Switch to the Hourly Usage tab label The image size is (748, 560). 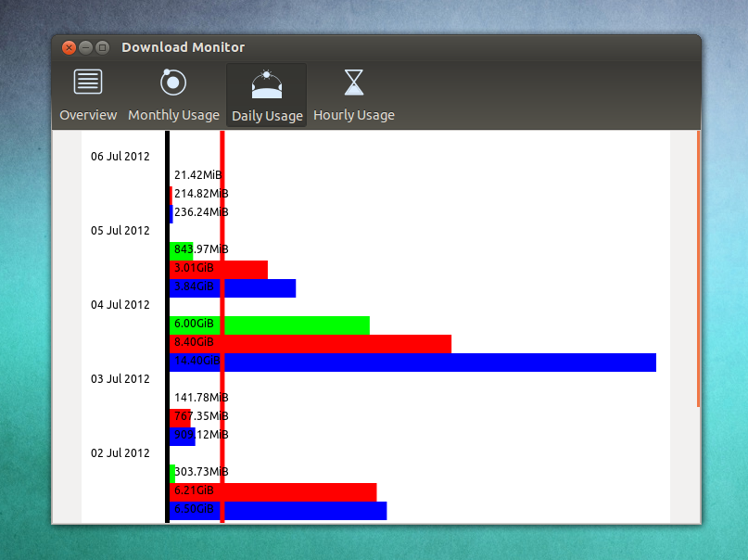coord(354,115)
